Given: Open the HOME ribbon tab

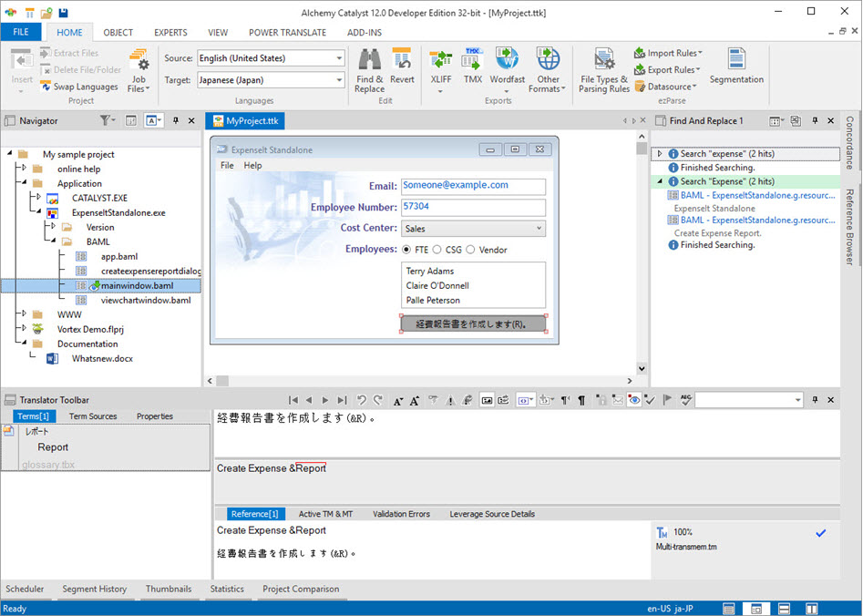Looking at the screenshot, I should pyautogui.click(x=69, y=33).
